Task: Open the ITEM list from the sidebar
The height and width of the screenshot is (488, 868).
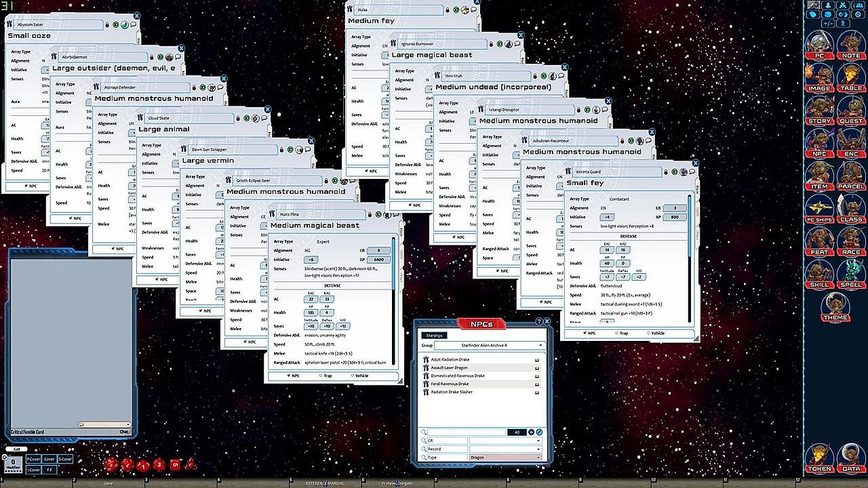Action: coord(819,176)
